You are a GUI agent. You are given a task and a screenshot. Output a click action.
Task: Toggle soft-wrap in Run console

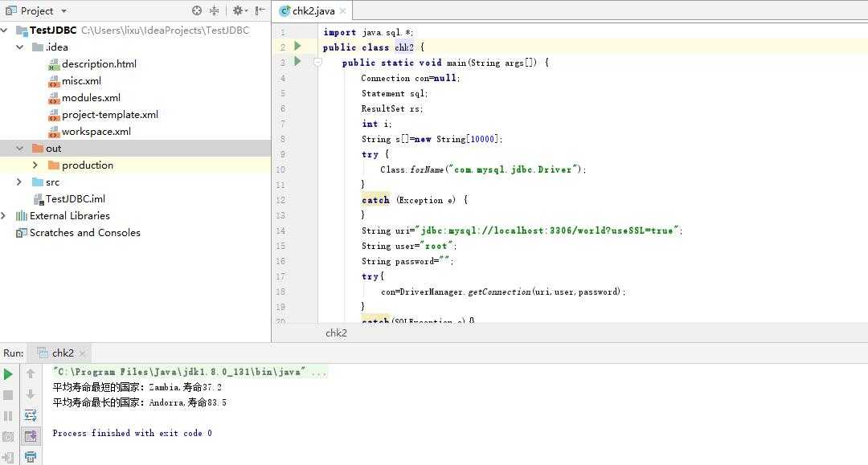pos(31,416)
